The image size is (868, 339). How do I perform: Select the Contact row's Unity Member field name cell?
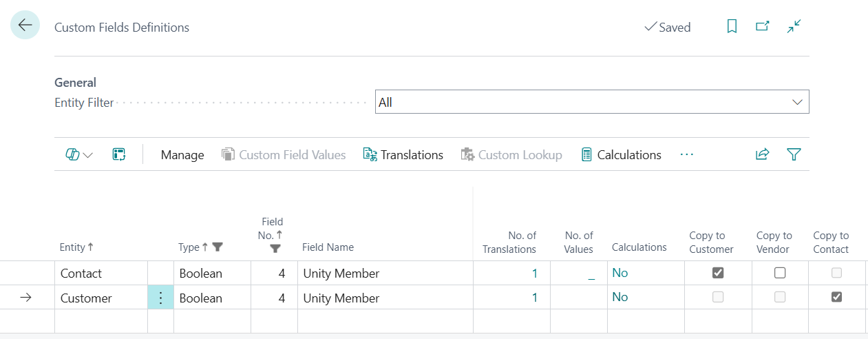pos(341,274)
